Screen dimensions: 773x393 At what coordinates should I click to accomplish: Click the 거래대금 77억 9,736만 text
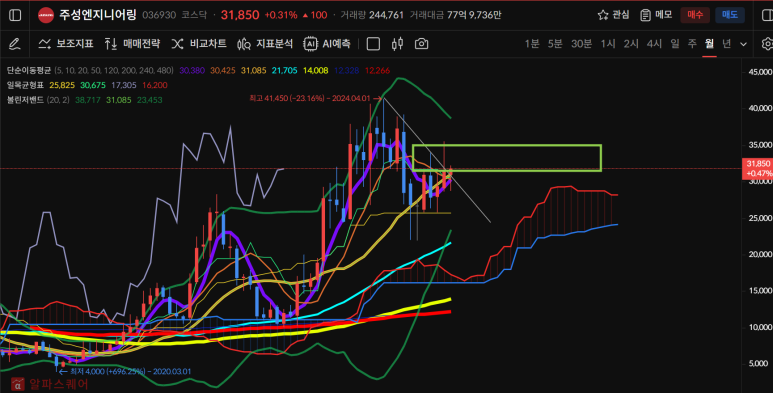pos(455,15)
